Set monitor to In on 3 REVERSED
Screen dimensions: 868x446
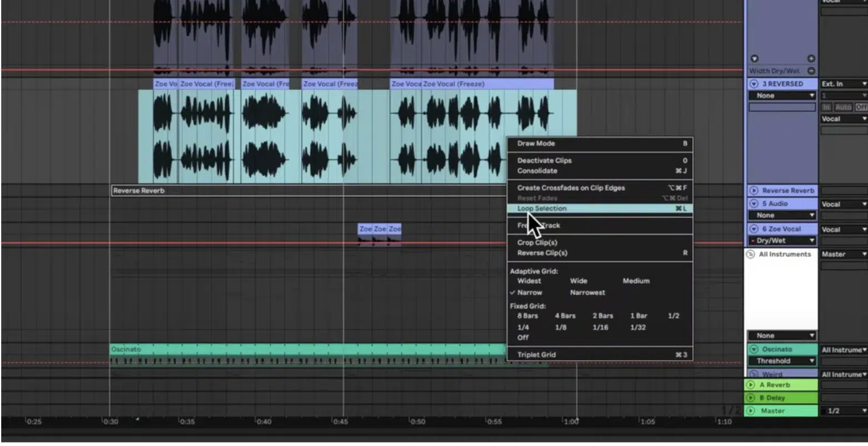(x=826, y=107)
